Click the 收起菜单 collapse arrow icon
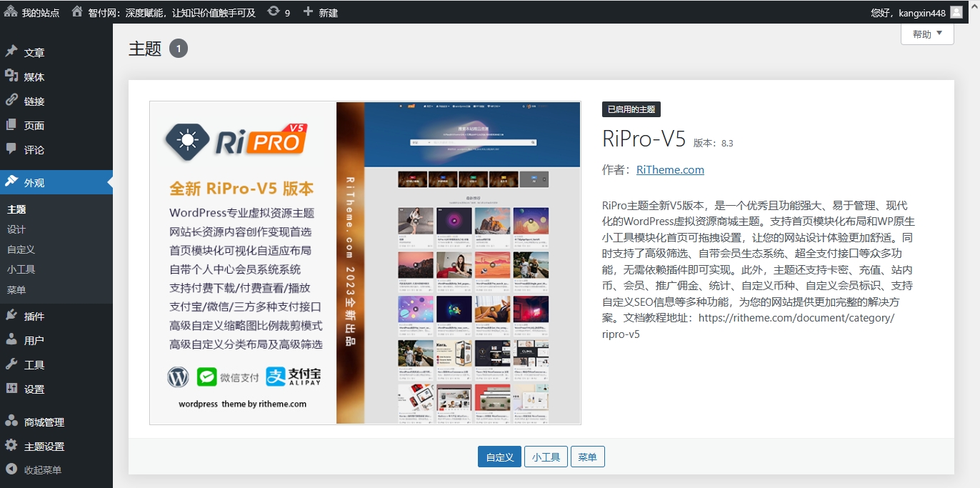Image resolution: width=980 pixels, height=488 pixels. pyautogui.click(x=11, y=469)
